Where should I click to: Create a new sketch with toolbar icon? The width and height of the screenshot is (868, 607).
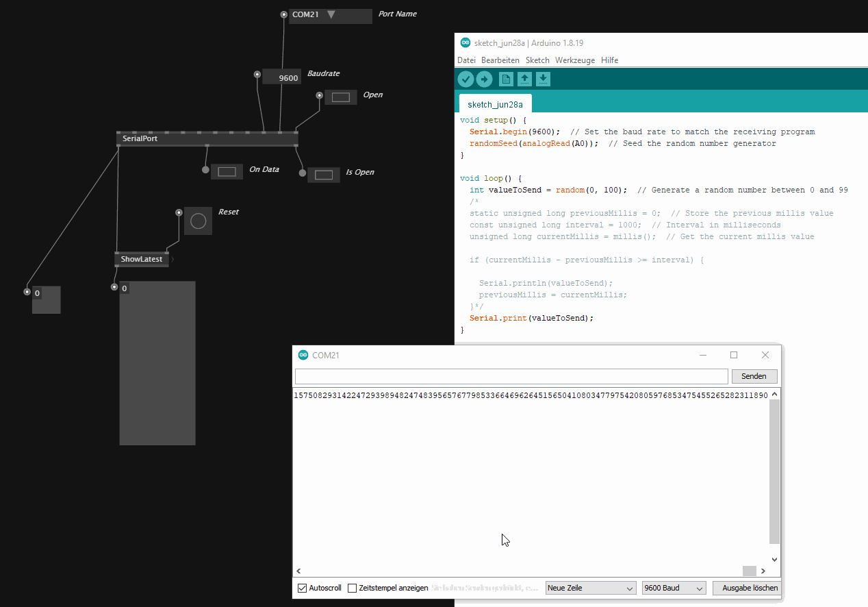tap(506, 79)
